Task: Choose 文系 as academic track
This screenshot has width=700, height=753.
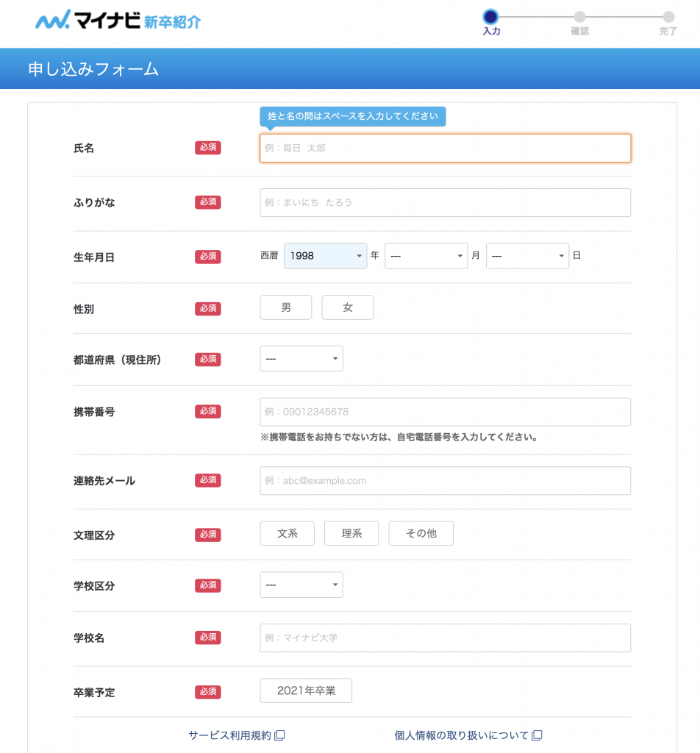Action: (x=287, y=534)
